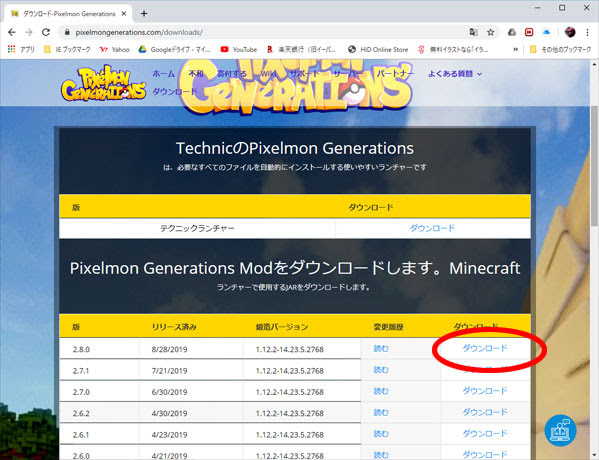The height and width of the screenshot is (460, 599).
Task: Click the red extension icon in the toolbar
Action: point(529,32)
